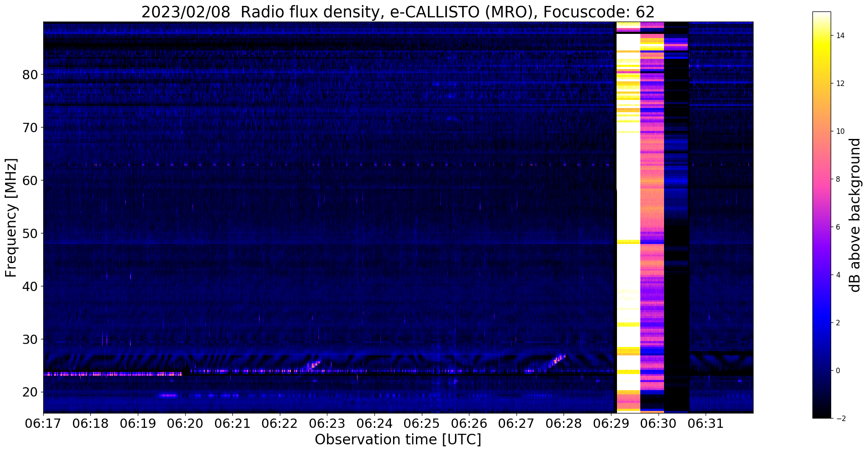Image resolution: width=868 pixels, height=452 pixels.
Task: Click the 40 MHz frequency tick label
Action: pyautogui.click(x=30, y=287)
